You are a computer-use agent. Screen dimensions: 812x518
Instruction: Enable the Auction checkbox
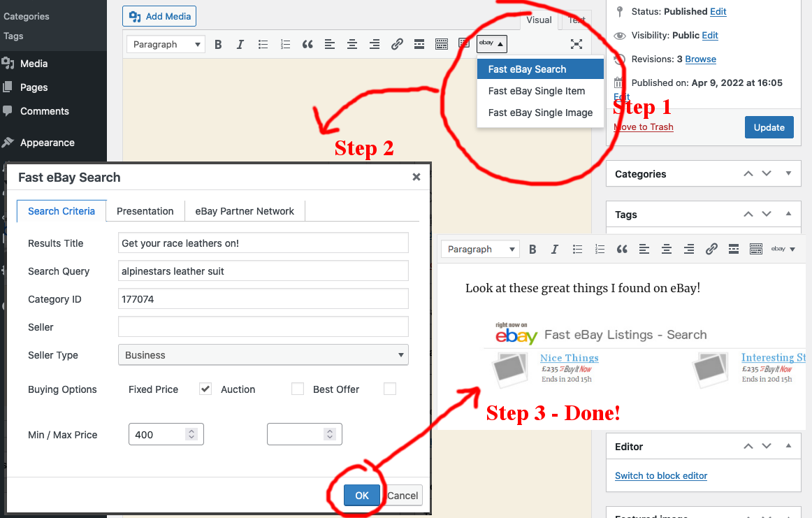click(x=298, y=389)
